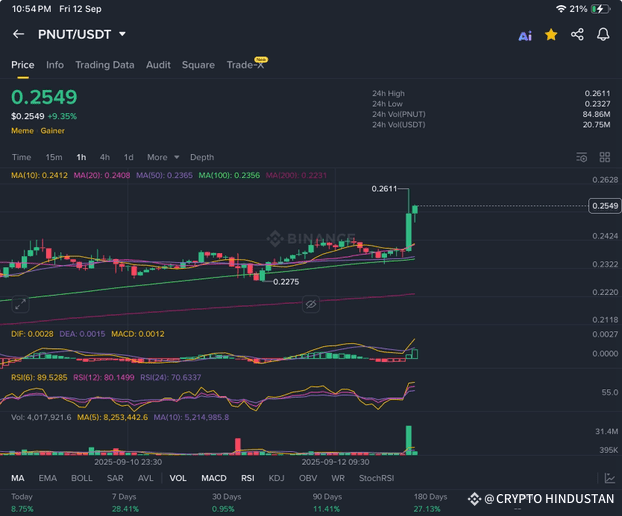
Task: Toggle the SAR indicator
Action: click(115, 478)
